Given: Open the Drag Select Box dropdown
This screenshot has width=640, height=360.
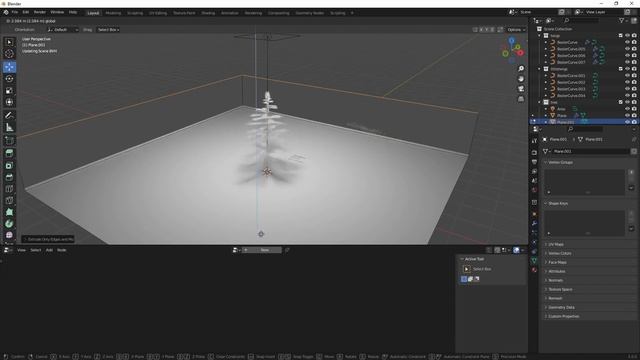Looking at the screenshot, I should pyautogui.click(x=108, y=30).
